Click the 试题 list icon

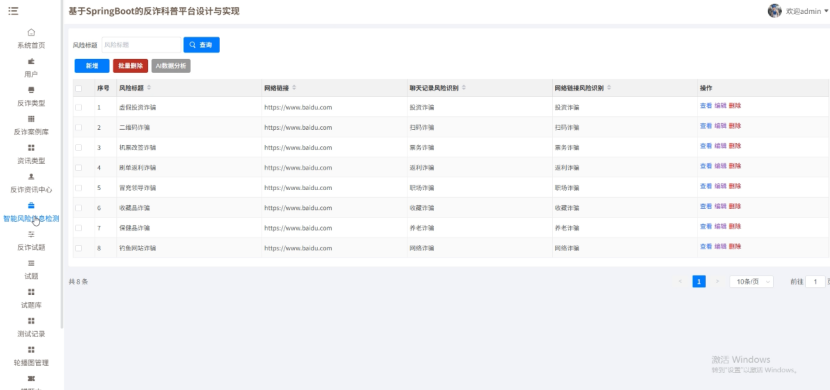(x=31, y=263)
